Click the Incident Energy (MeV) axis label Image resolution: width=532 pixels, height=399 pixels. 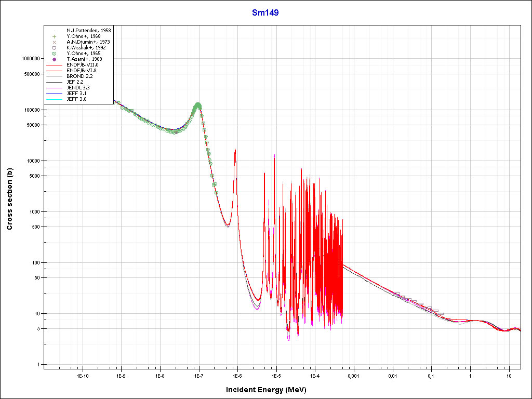270,389
